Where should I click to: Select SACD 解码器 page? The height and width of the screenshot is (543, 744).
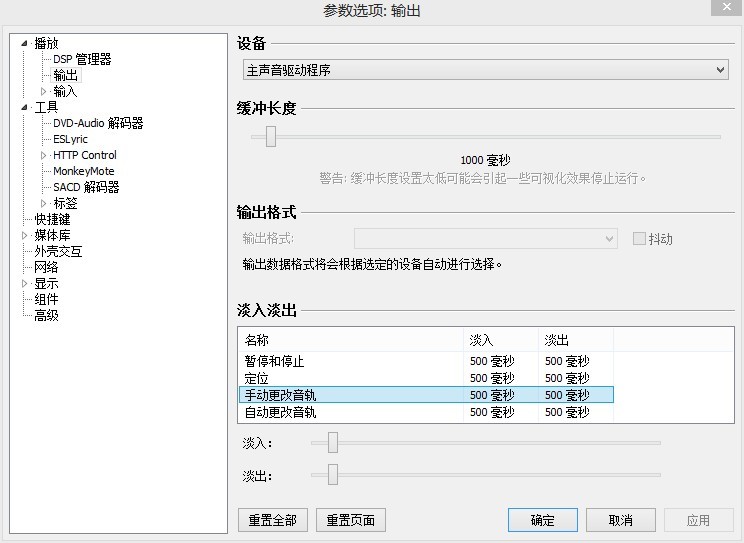point(86,187)
